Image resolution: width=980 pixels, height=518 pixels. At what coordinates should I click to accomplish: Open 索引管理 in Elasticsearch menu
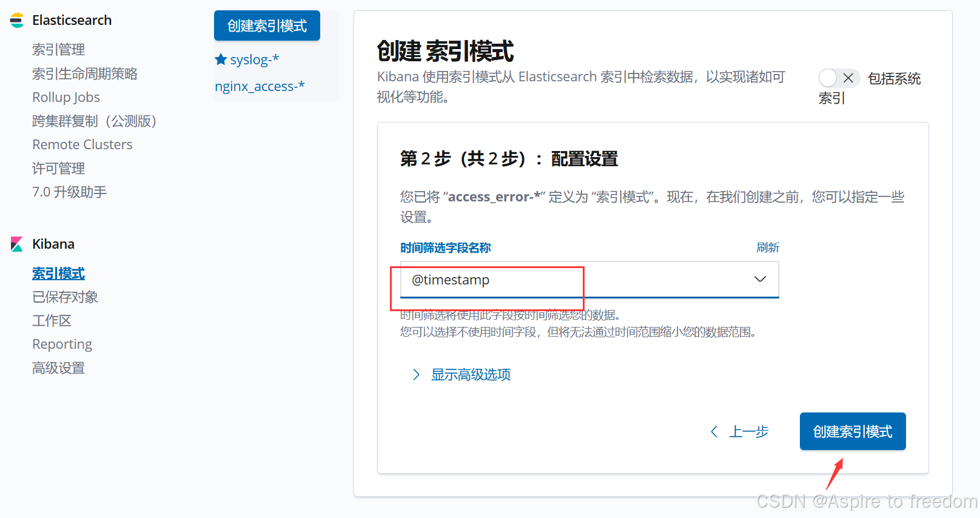pos(58,50)
